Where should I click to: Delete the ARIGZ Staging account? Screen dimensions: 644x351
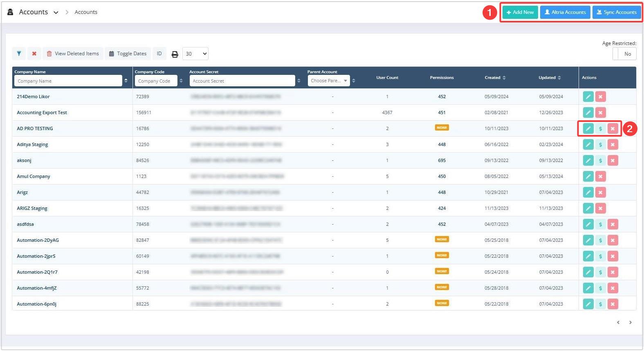point(600,208)
